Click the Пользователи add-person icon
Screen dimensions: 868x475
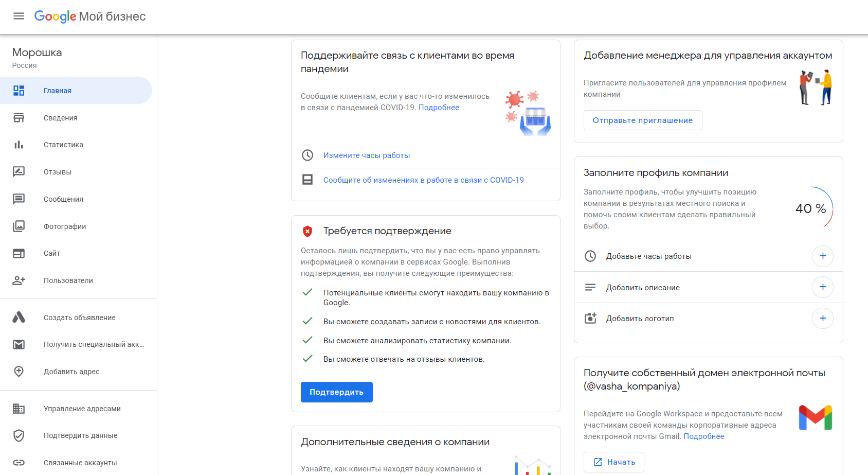click(19, 280)
